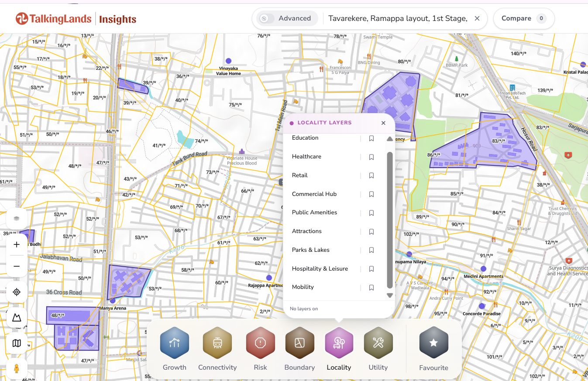Open the Parks & Lakes layer entry
This screenshot has height=381, width=588.
click(x=310, y=250)
